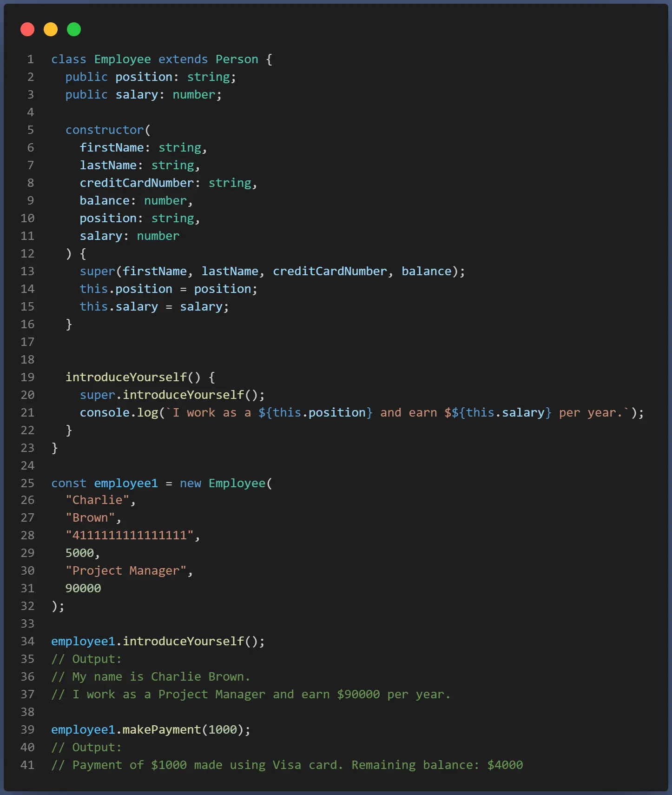Click the "4111111111111111" card number
The width and height of the screenshot is (672, 795).
[x=129, y=536]
